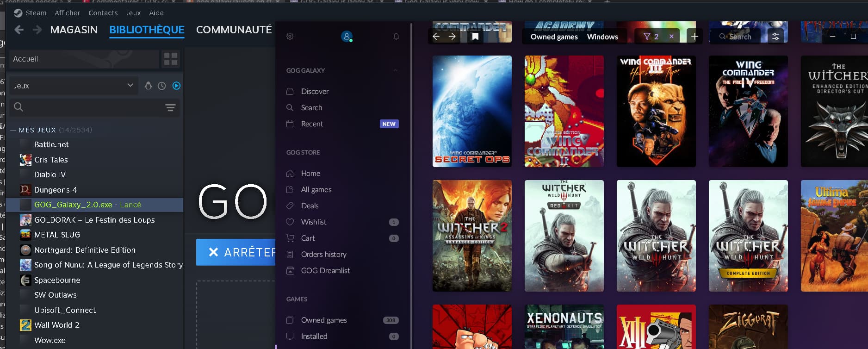Stop the running game with ARRÊTER
The width and height of the screenshot is (868, 349).
pyautogui.click(x=236, y=252)
